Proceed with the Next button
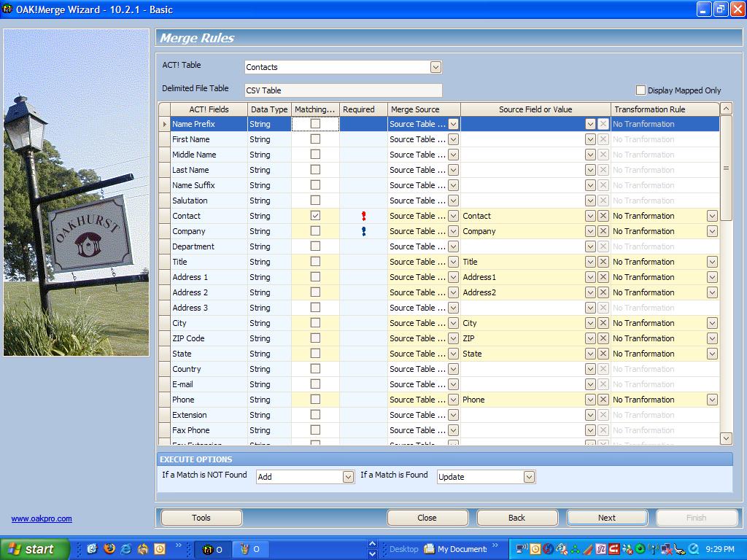Screen dimensions: 747x560 [607, 518]
